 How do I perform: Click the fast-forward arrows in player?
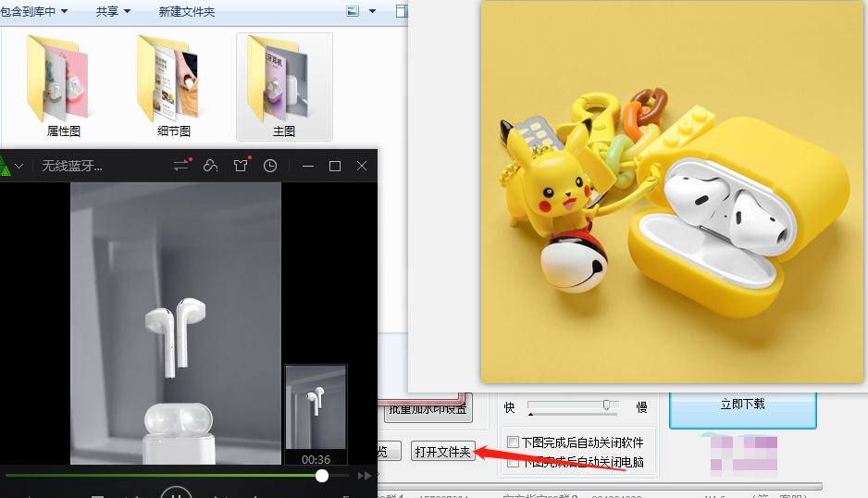(365, 475)
